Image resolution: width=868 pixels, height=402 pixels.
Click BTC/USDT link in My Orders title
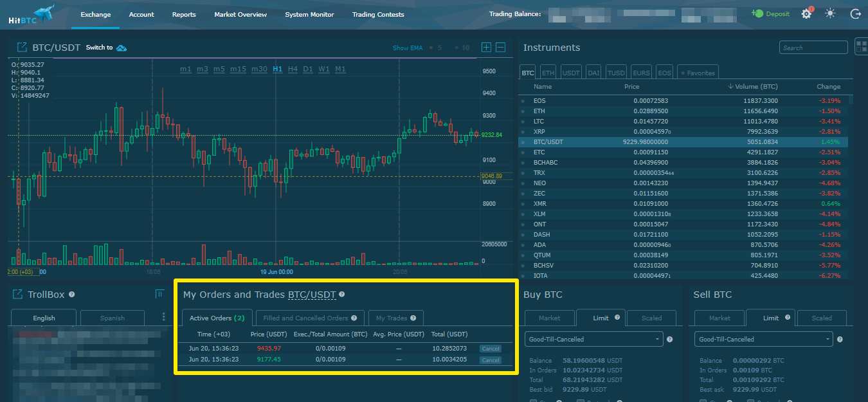point(312,295)
